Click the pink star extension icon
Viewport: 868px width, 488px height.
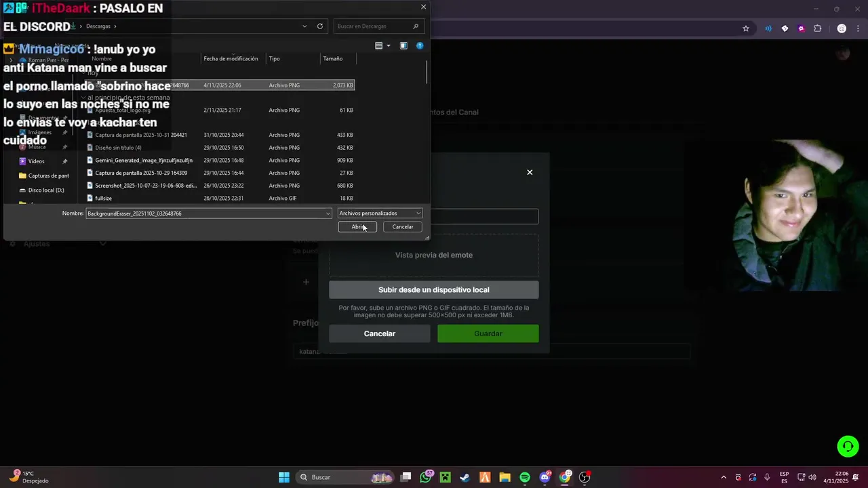801,28
